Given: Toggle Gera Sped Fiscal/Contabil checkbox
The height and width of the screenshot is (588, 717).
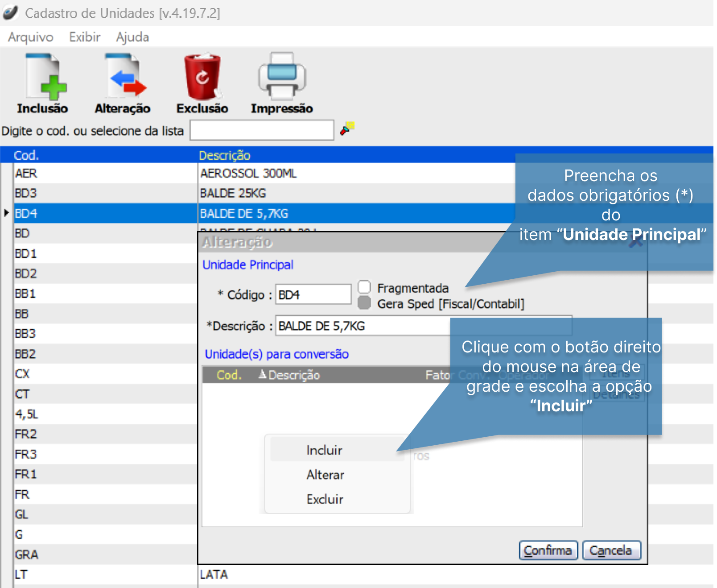Looking at the screenshot, I should coord(364,303).
